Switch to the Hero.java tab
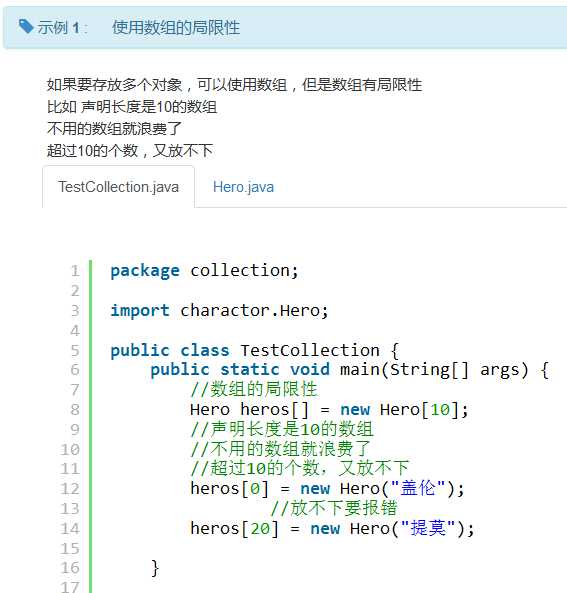Screen dimensions: 567x593 243,187
